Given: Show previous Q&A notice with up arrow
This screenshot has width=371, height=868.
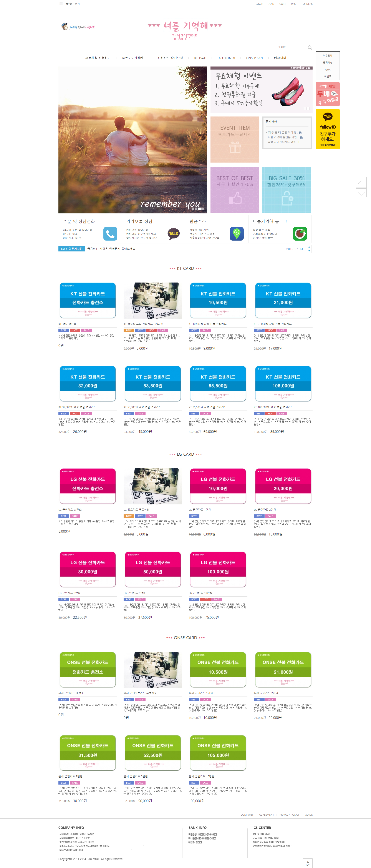Looking at the screenshot, I should click(309, 247).
